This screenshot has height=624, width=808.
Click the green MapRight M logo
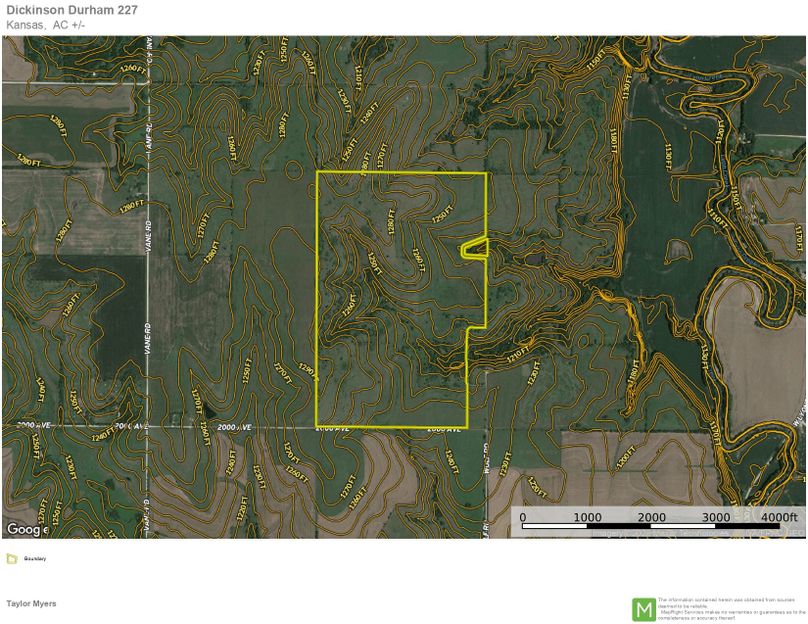644,608
